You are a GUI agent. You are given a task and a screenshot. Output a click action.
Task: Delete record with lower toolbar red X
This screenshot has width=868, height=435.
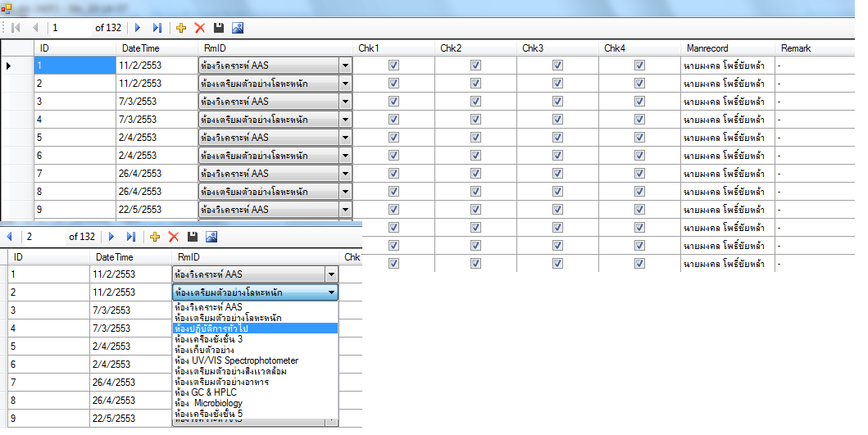(174, 236)
